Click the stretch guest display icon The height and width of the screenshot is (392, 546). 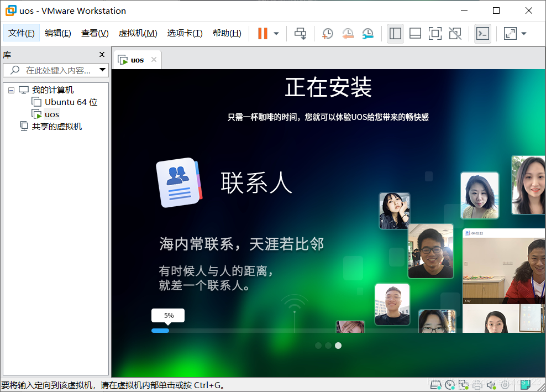[510, 34]
